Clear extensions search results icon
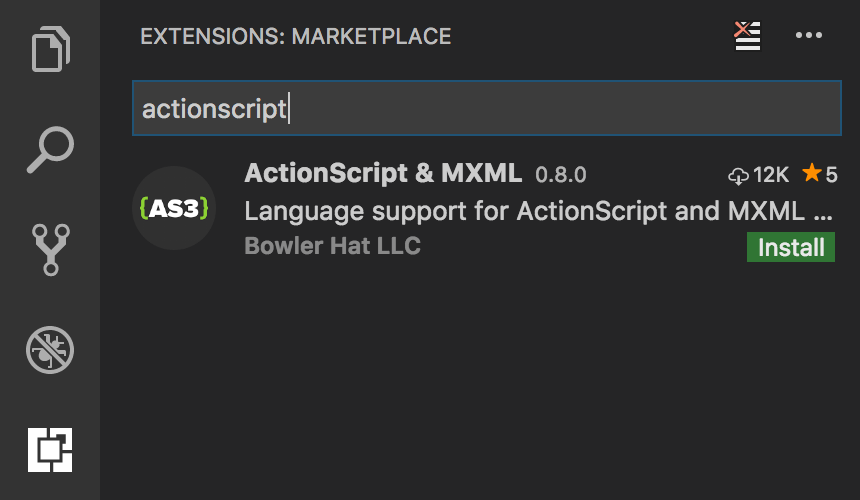The image size is (860, 500). [x=747, y=36]
